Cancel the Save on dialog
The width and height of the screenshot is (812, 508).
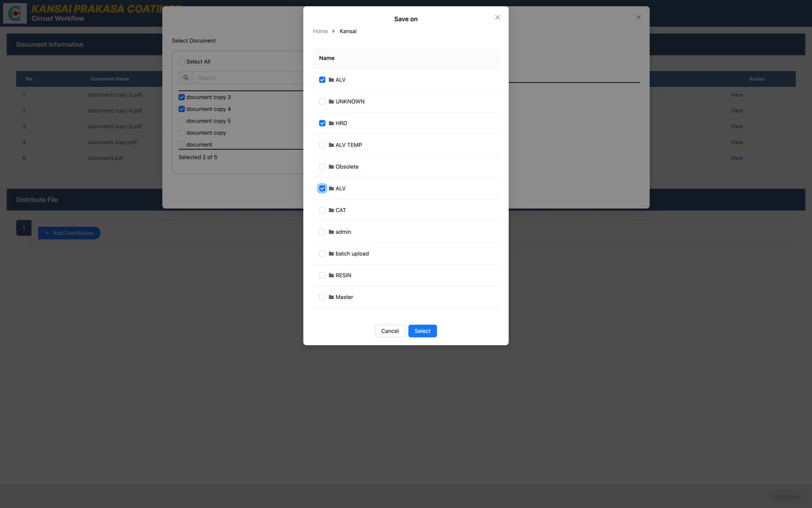[x=389, y=331]
